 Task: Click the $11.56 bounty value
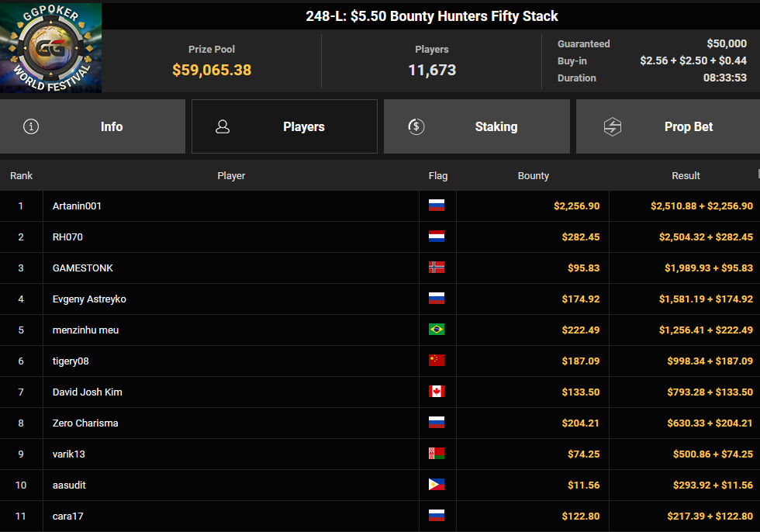click(x=583, y=485)
